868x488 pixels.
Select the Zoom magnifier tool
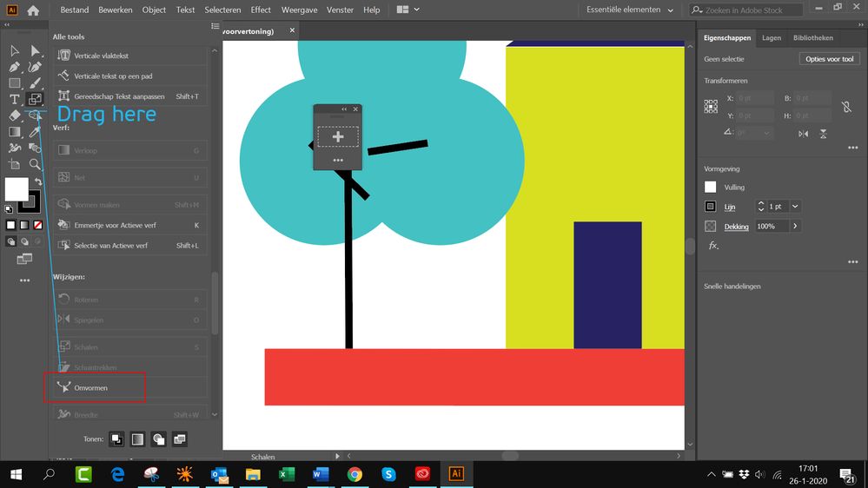[35, 164]
